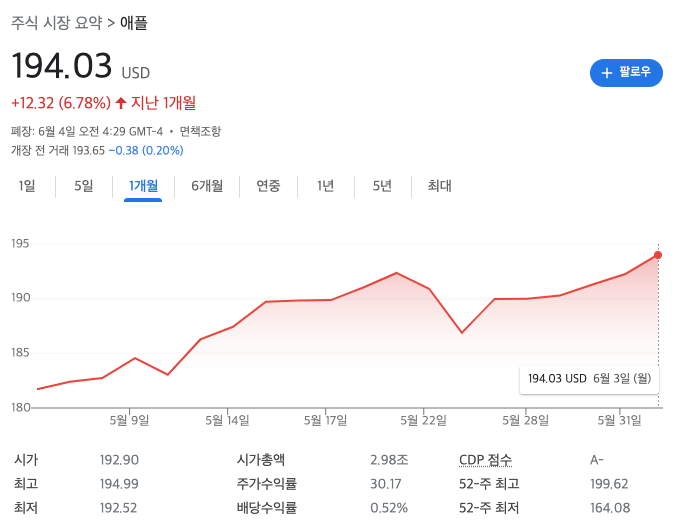Click the 시가 value 192.90
This screenshot has width=681, height=530.
point(119,460)
